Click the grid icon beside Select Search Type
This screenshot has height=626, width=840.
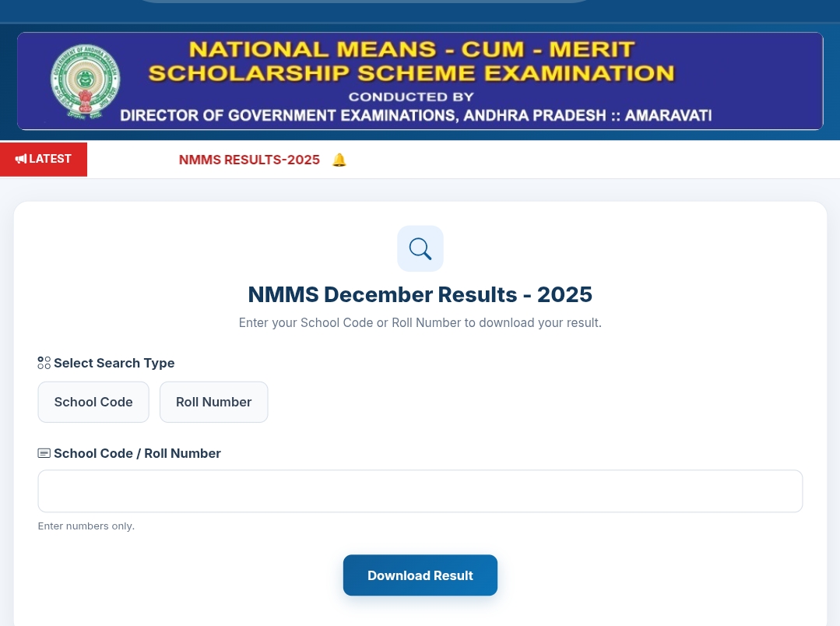pyautogui.click(x=44, y=363)
